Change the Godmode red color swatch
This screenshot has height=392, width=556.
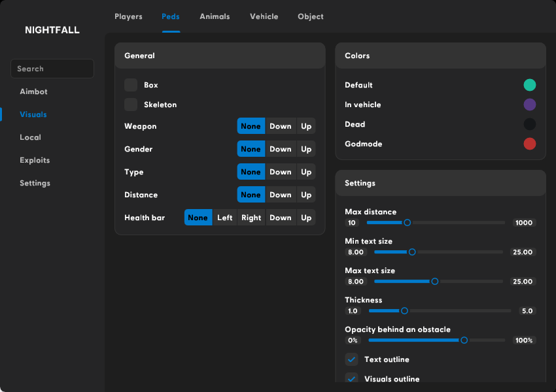point(530,144)
